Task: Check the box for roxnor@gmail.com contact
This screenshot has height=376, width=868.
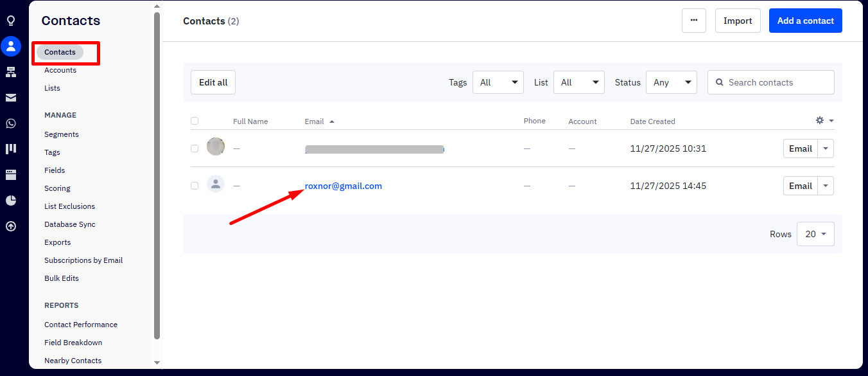Action: (x=195, y=186)
